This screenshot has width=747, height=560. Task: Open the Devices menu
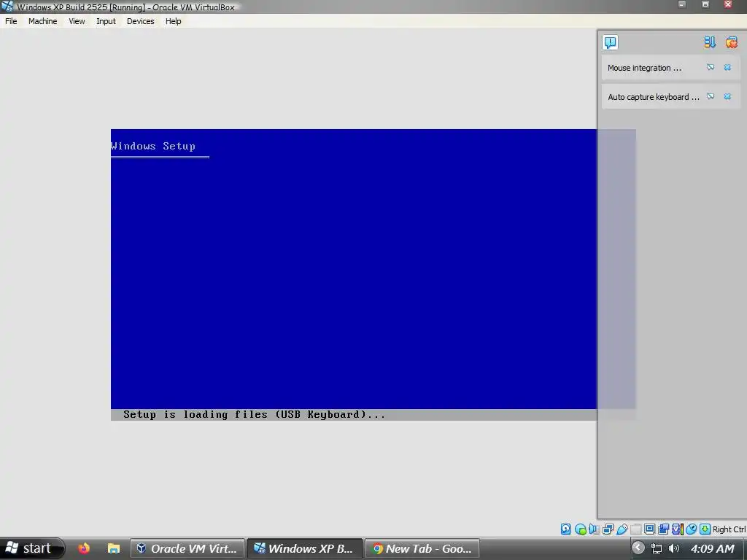point(141,21)
